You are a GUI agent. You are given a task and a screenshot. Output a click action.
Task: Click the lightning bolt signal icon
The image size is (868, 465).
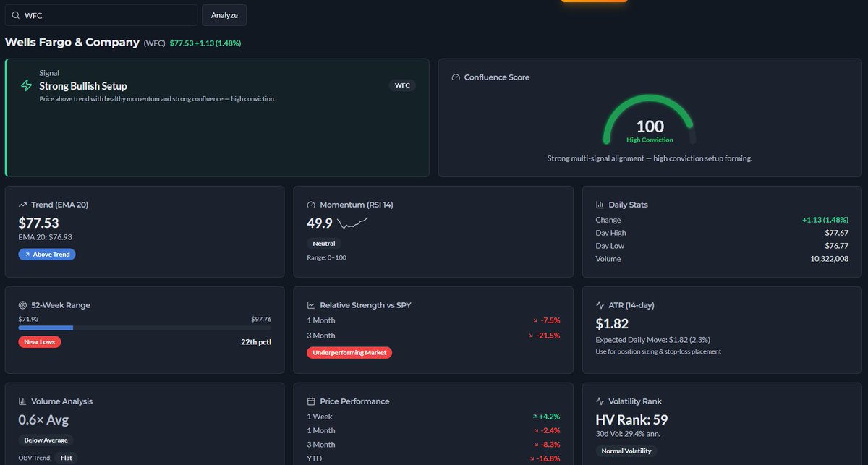26,86
